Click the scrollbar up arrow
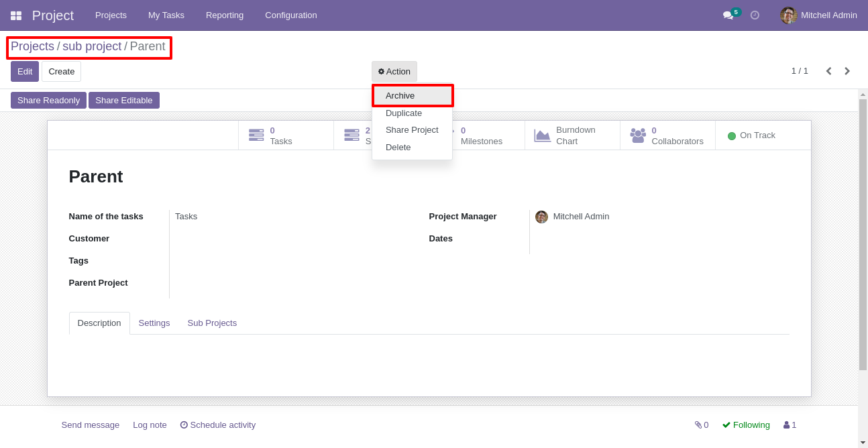The width and height of the screenshot is (868, 448). point(863,94)
